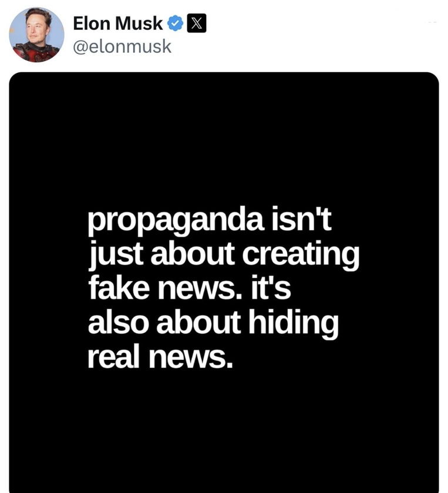The width and height of the screenshot is (448, 493).
Task: Click the word "about" before "hiding"
Action: (x=198, y=322)
